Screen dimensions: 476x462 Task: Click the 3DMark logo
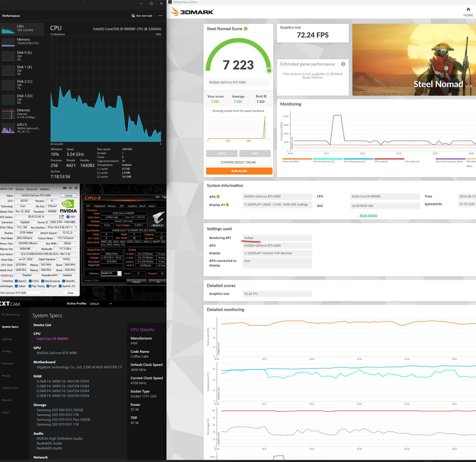(x=192, y=11)
